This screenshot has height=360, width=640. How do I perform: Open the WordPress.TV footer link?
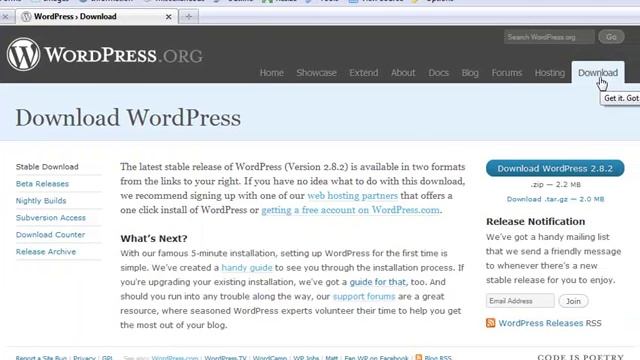(225, 358)
